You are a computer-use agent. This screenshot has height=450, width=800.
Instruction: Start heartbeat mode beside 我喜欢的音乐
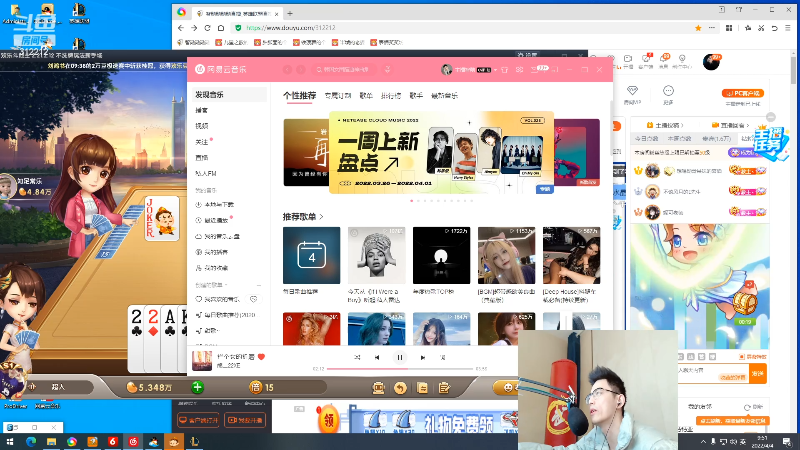pyautogui.click(x=254, y=299)
